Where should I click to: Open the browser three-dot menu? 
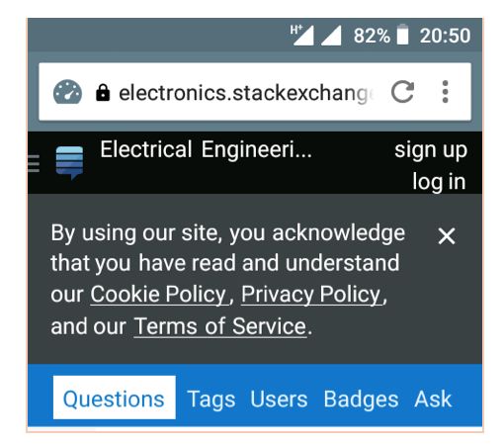445,92
